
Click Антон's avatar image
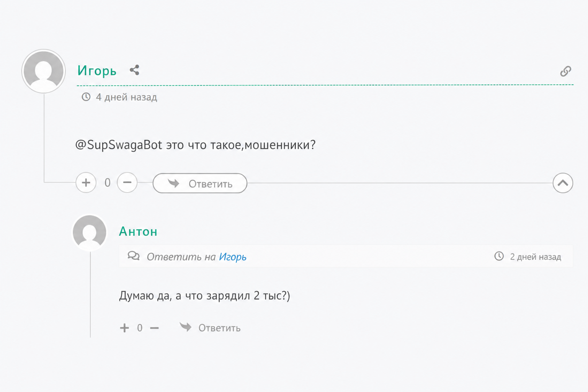pos(90,233)
